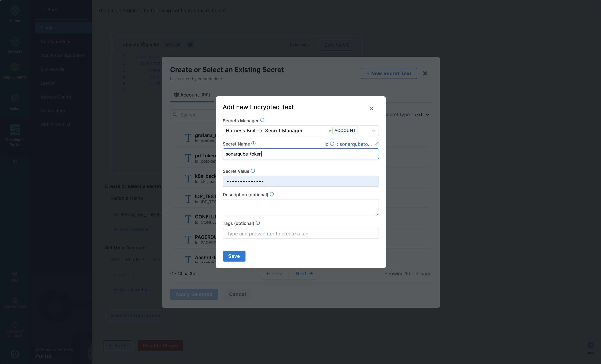
Task: Click the Secret Value password field
Action: (300, 181)
